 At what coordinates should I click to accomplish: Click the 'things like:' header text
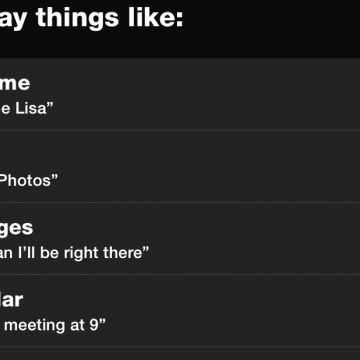pos(110,18)
